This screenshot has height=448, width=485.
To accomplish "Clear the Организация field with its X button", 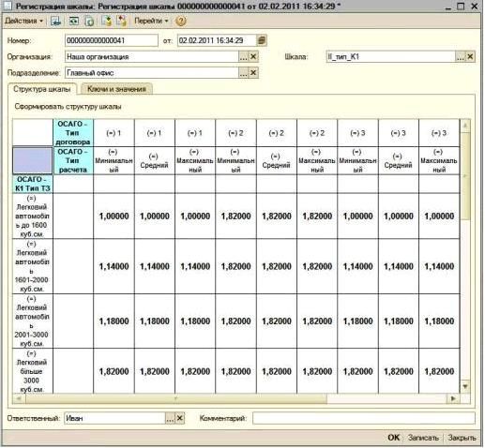I will tap(253, 56).
